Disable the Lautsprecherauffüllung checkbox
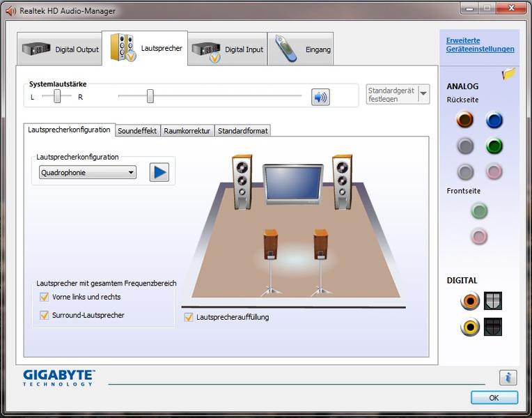Viewport: 532px width, 418px height. click(188, 317)
